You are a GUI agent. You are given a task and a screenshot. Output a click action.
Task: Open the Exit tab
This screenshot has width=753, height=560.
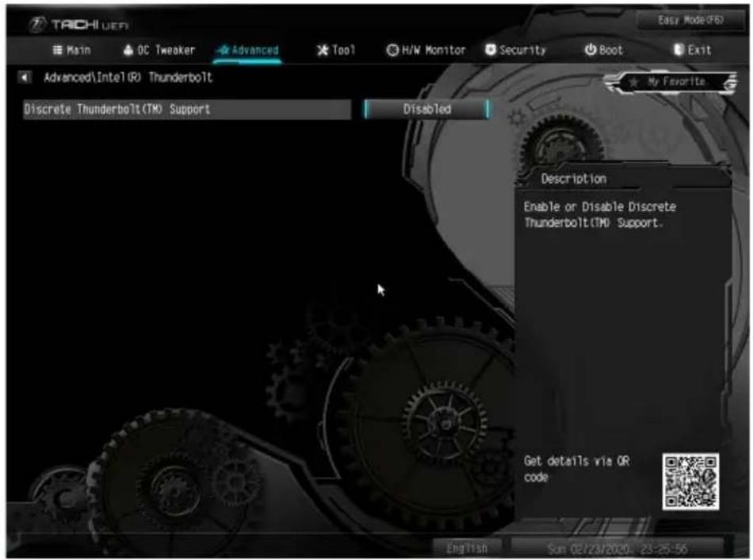tap(693, 50)
